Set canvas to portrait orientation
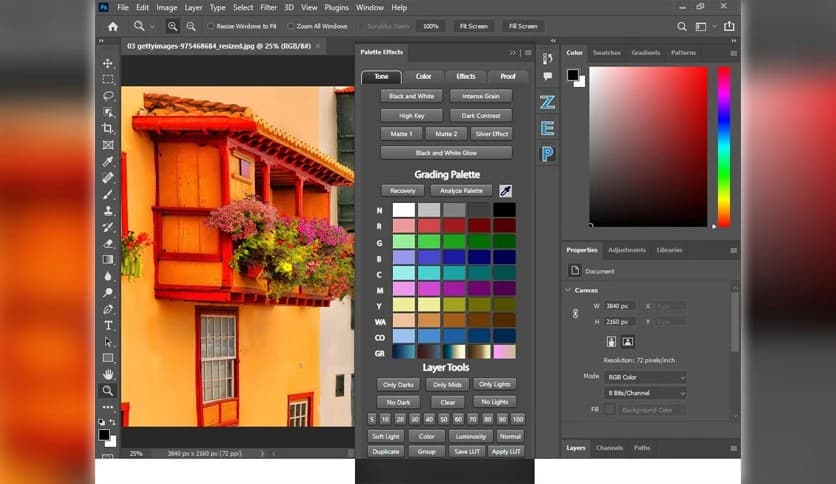The width and height of the screenshot is (836, 484). [x=611, y=342]
